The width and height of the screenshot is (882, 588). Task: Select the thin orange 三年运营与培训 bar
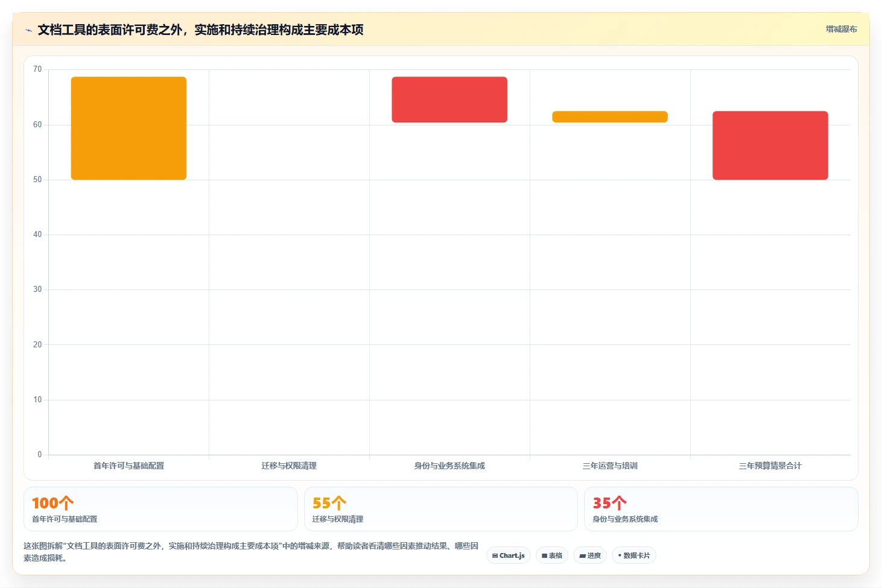610,116
